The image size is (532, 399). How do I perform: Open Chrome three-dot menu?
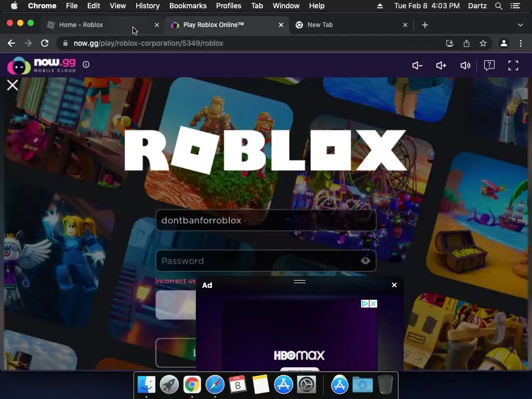(x=521, y=43)
